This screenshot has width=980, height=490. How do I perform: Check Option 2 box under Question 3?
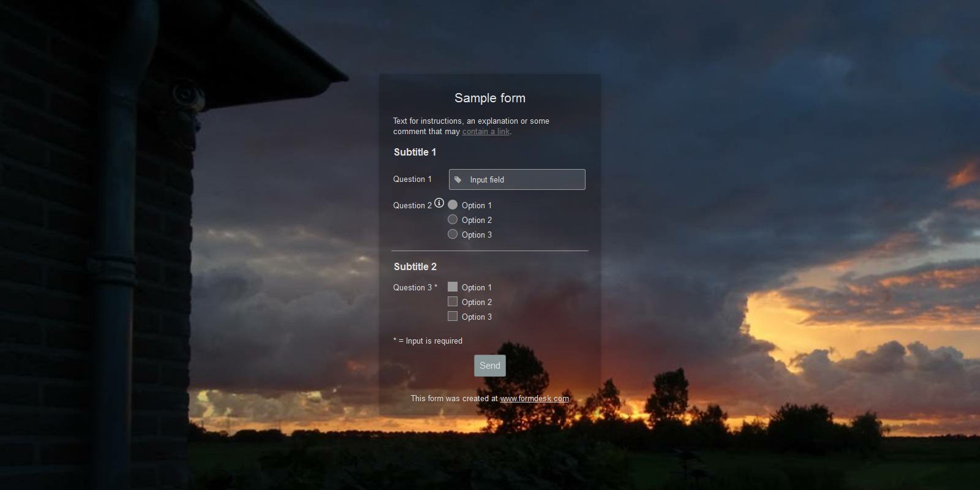453,301
